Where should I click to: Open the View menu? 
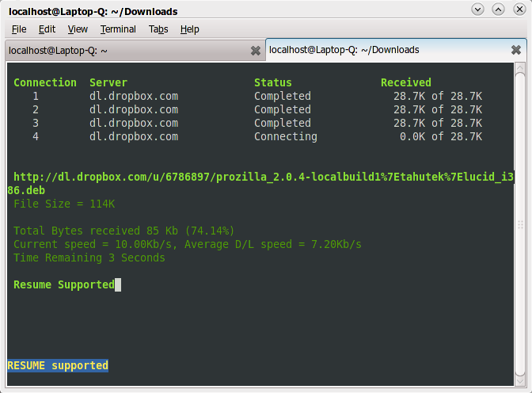point(78,29)
